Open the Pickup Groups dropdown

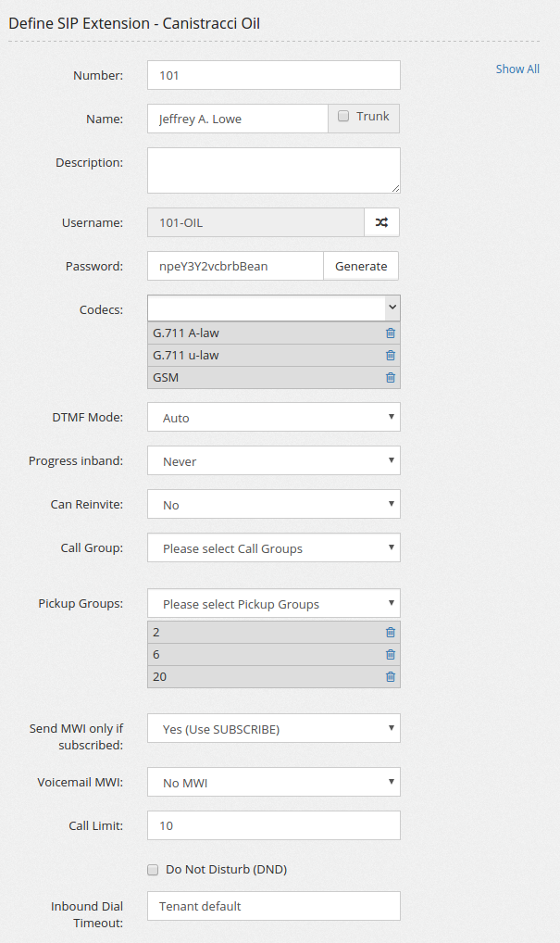[273, 604]
